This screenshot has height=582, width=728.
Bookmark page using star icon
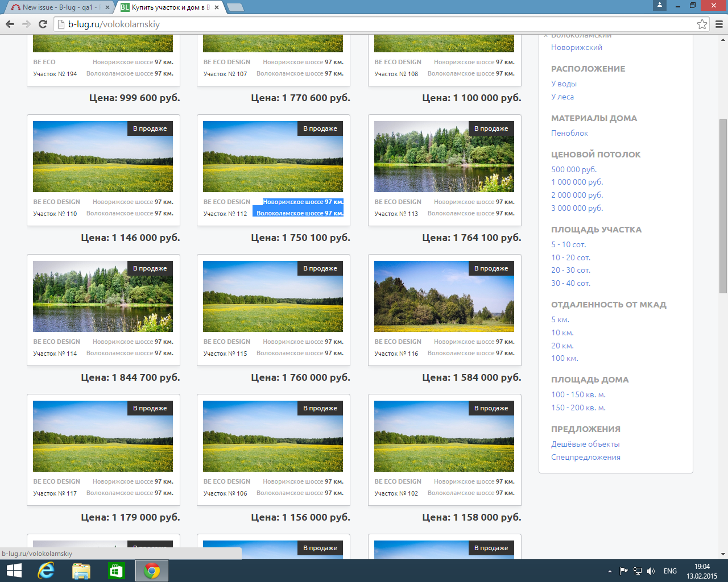pos(702,24)
